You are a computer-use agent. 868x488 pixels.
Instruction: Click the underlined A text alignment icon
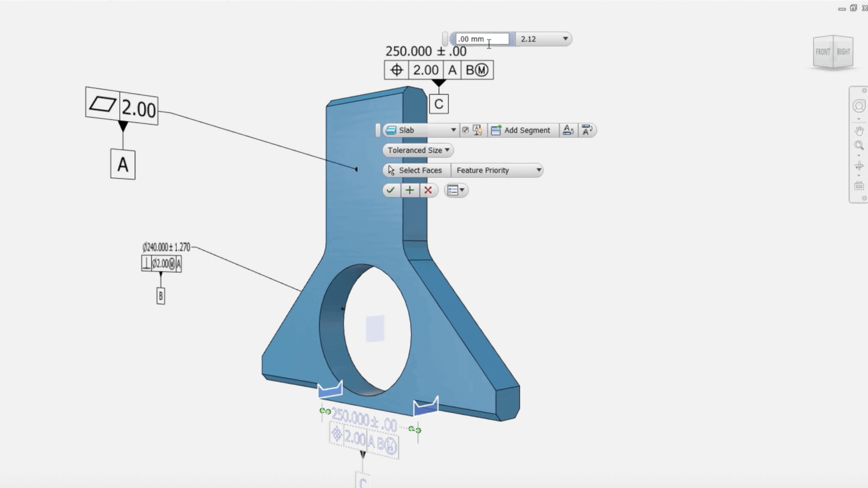tap(567, 130)
